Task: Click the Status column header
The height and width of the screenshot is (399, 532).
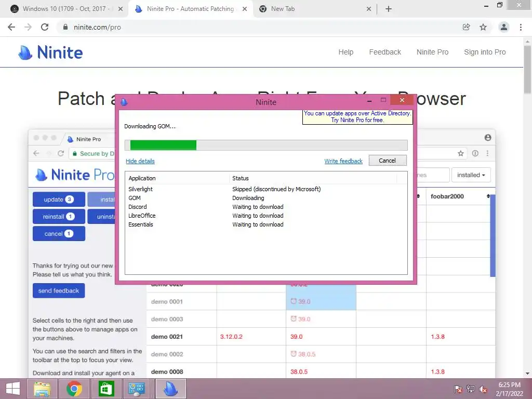Action: (x=313, y=179)
